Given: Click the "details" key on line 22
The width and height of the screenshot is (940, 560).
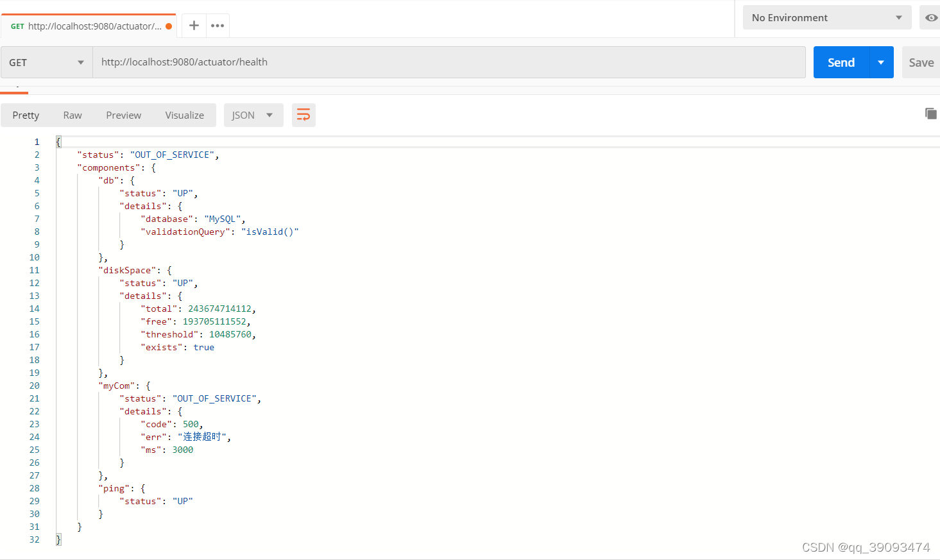Looking at the screenshot, I should click(143, 411).
